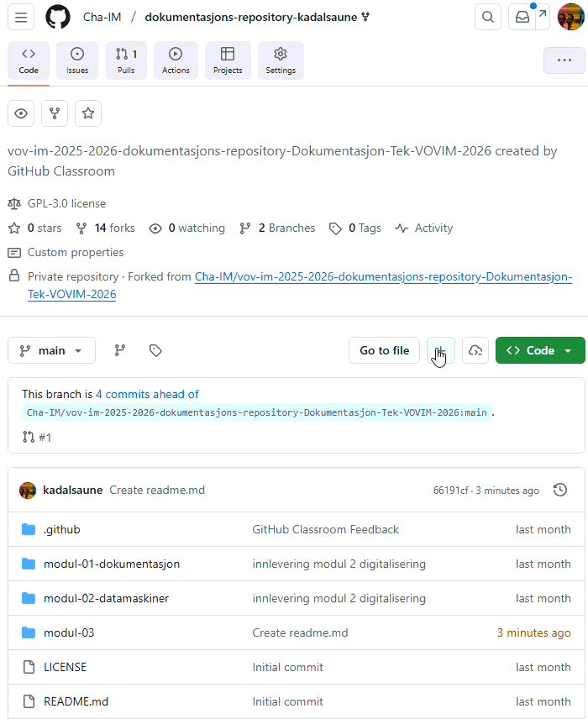The height and width of the screenshot is (719, 588).
Task: Open the search magnifier icon
Action: tap(487, 17)
